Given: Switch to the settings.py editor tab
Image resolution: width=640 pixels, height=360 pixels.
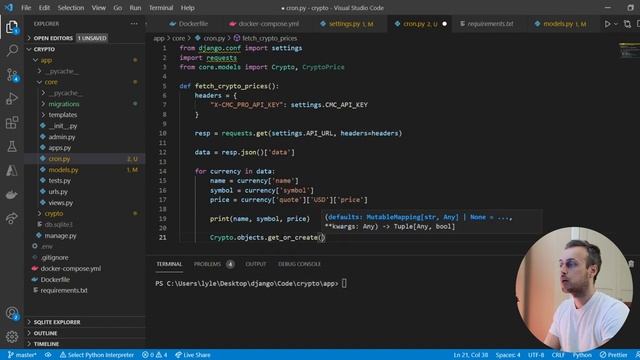Looking at the screenshot, I should 347,24.
